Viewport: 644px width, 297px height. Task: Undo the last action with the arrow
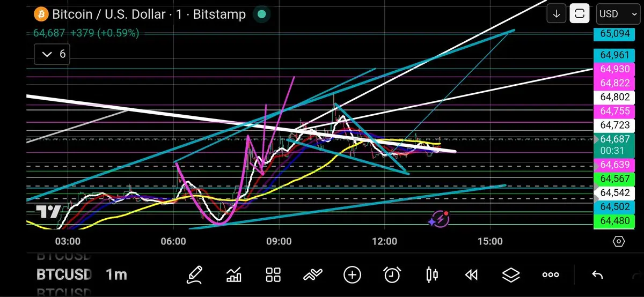597,275
